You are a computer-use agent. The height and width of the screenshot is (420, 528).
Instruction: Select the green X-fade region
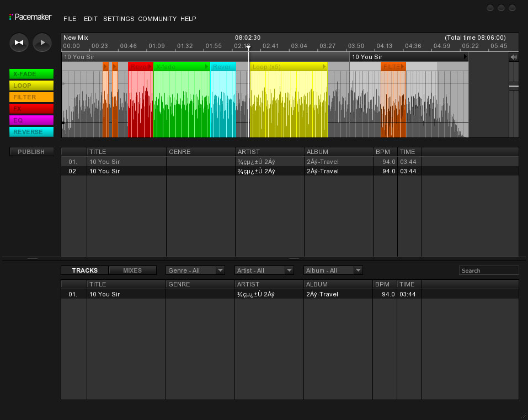tap(182, 100)
